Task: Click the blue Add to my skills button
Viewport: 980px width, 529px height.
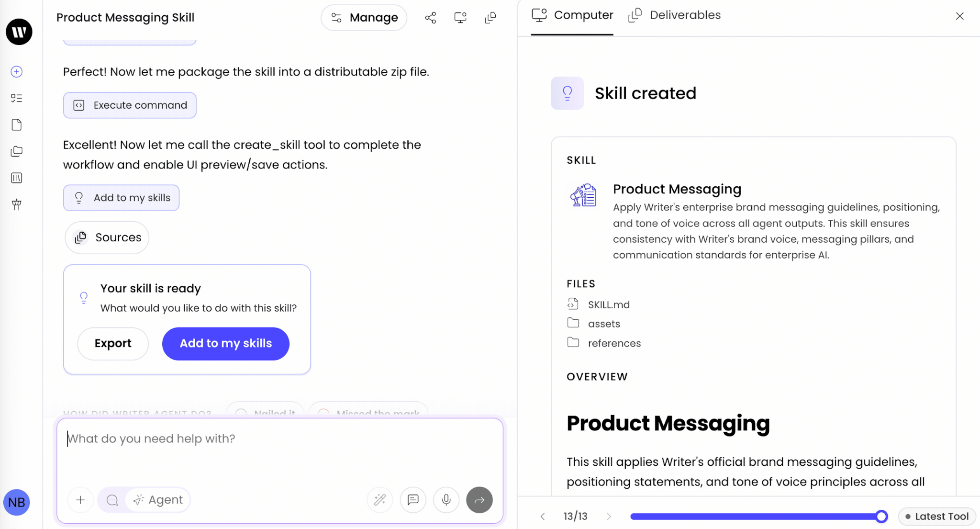Action: [x=225, y=343]
